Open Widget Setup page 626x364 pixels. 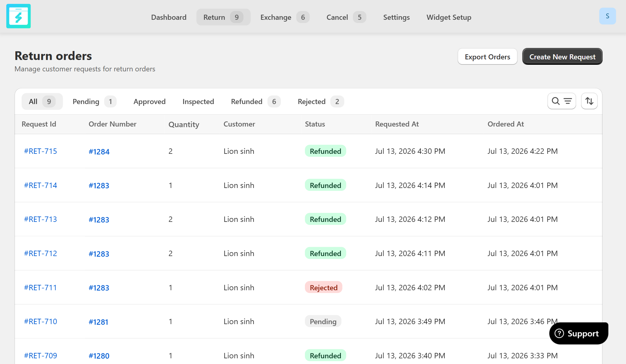tap(449, 17)
